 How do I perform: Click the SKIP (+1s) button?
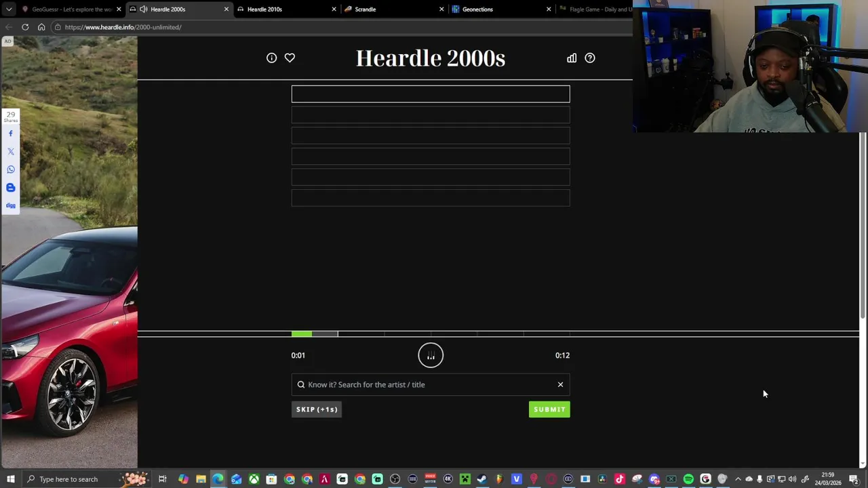click(x=317, y=409)
